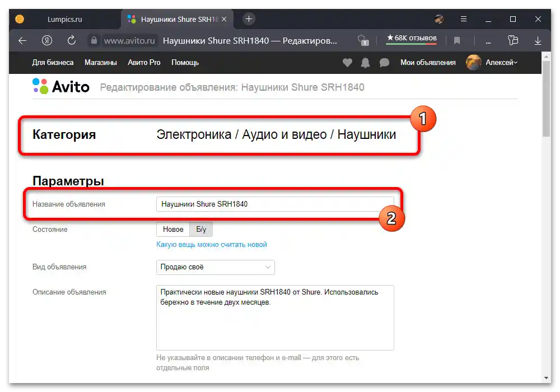Viewport: 560px width, 392px height.
Task: Open the Авито Pro menu item
Action: [x=144, y=63]
